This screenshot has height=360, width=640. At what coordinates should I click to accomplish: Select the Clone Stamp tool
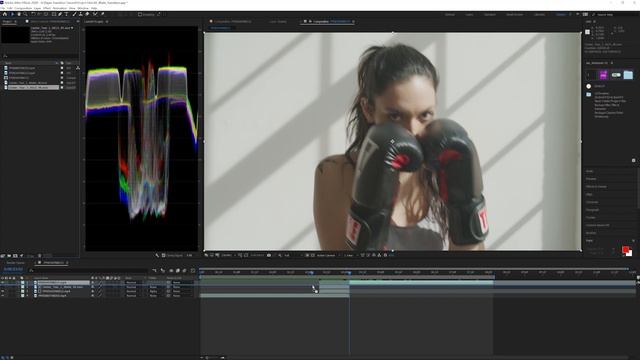pyautogui.click(x=80, y=14)
